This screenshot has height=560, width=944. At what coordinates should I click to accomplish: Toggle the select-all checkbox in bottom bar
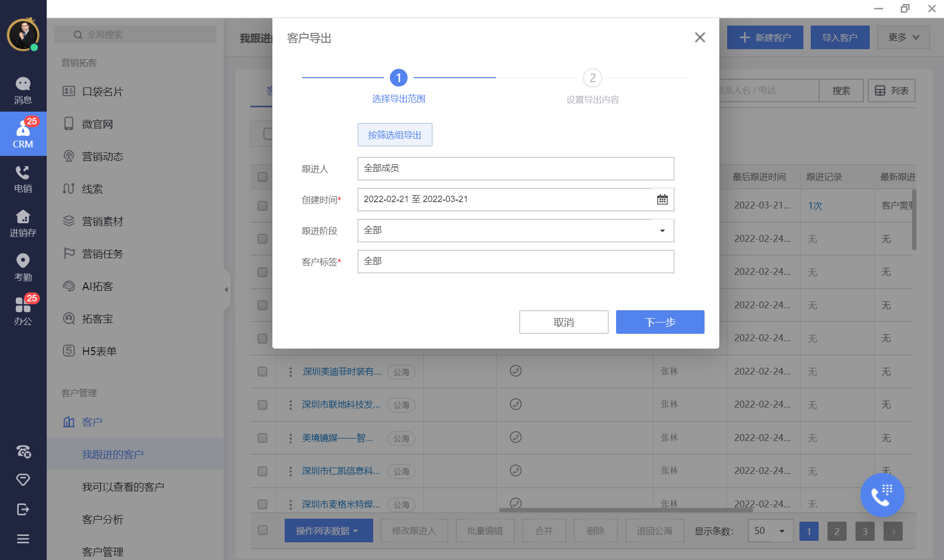pyautogui.click(x=263, y=530)
